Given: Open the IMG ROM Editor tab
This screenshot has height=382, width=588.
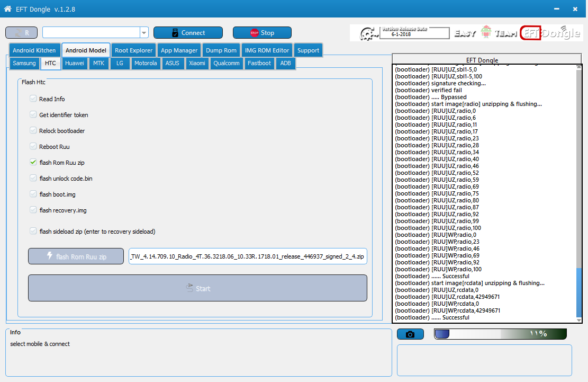Looking at the screenshot, I should [267, 50].
